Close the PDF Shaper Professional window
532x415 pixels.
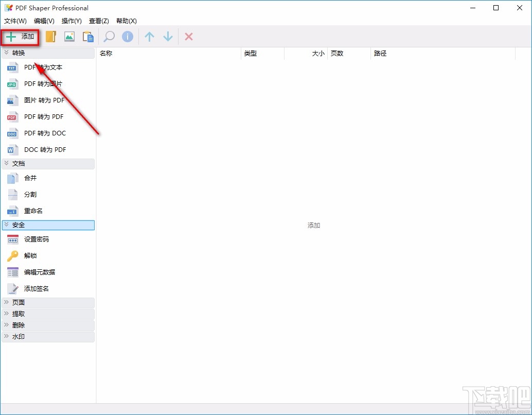click(520, 8)
